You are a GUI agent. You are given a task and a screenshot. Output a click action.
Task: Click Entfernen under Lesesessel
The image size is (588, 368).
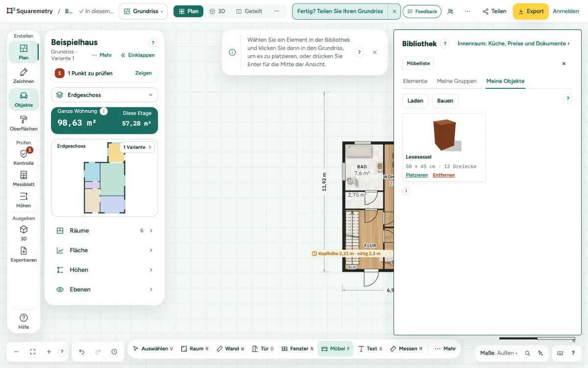click(444, 175)
